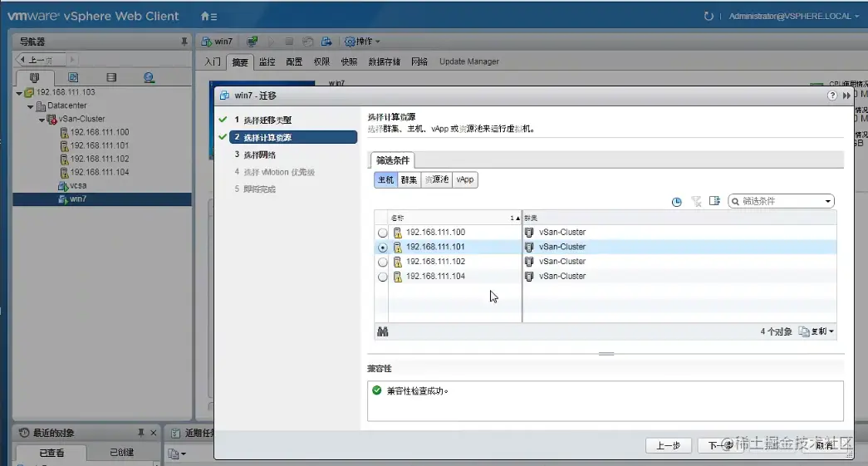
Task: Select the Hosts and Clusters navigator tab
Action: click(x=34, y=77)
